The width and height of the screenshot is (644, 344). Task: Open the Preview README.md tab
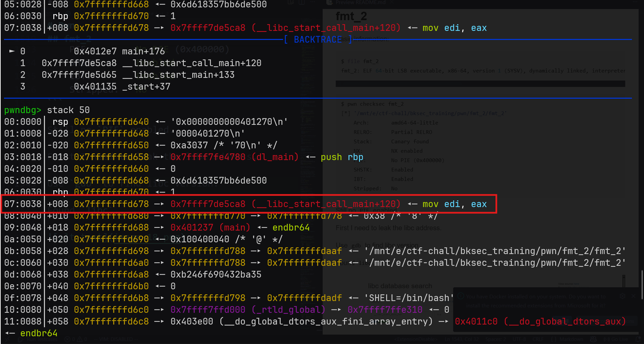[360, 2]
